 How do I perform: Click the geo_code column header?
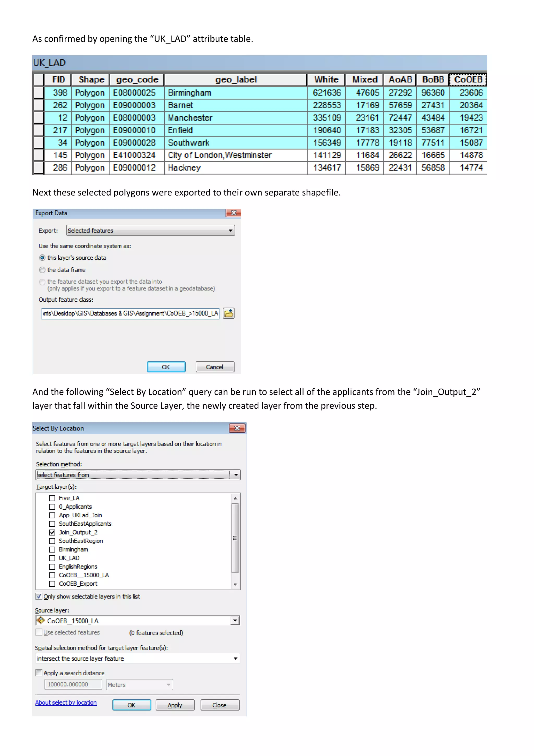(137, 80)
